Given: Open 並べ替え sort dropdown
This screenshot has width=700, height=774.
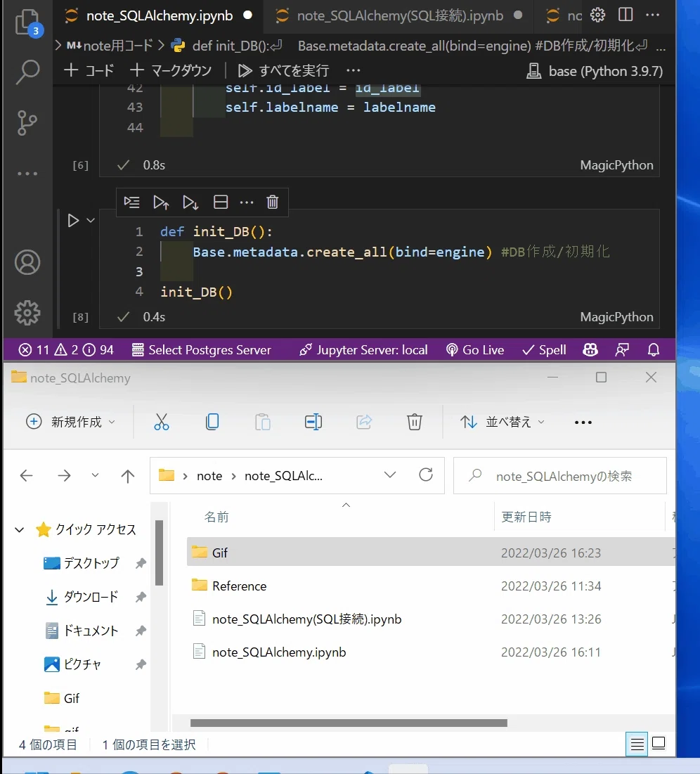Looking at the screenshot, I should click(x=502, y=422).
